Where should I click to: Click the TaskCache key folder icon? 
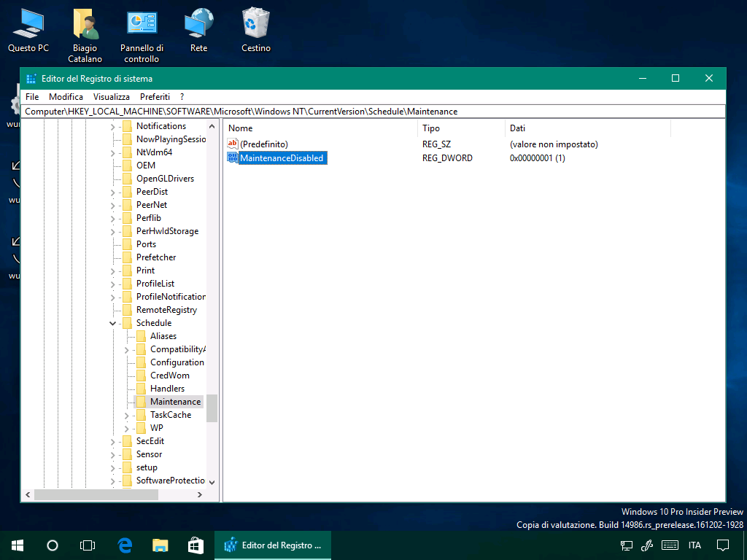click(141, 415)
